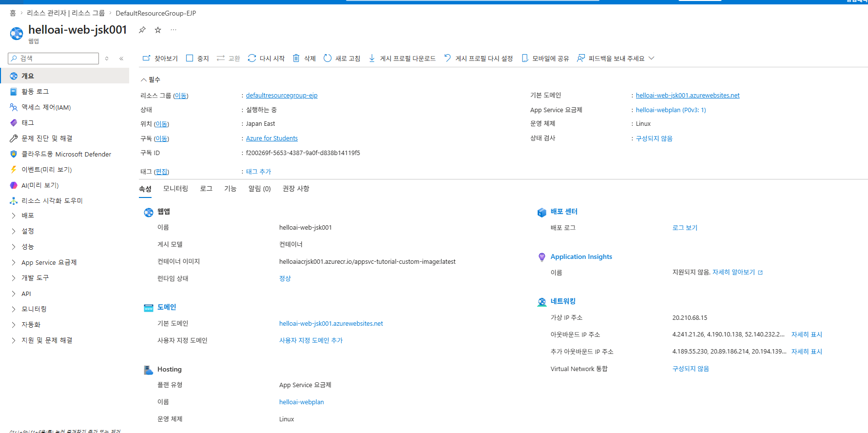Collapse the 필수 essentials section
This screenshot has width=868, height=433.
[x=151, y=79]
